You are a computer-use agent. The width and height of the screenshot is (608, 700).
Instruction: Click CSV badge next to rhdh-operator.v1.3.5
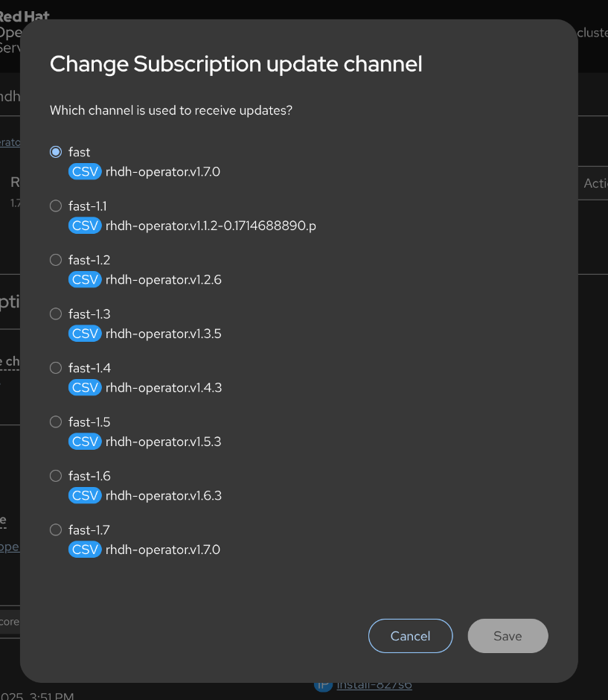coord(85,334)
